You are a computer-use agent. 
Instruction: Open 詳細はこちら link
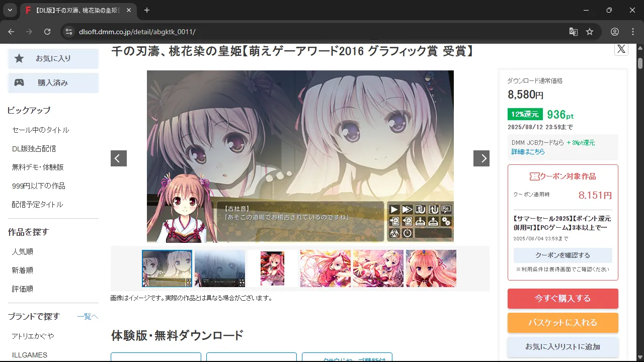click(x=528, y=151)
